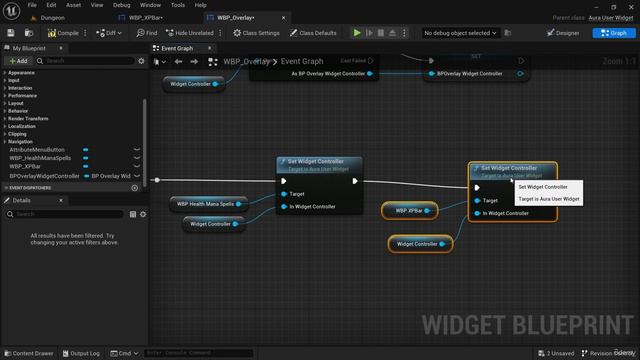Open Hide Unrelated options dots

pos(220,33)
